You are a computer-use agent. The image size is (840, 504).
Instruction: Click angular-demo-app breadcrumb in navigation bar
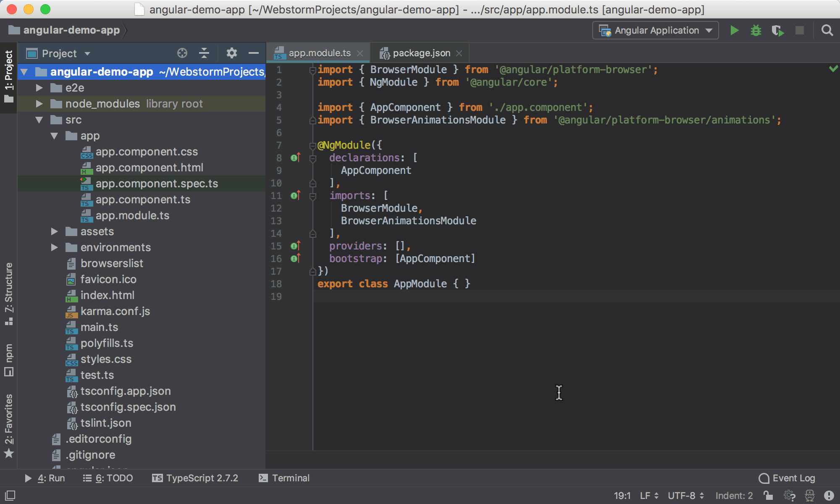coord(64,30)
